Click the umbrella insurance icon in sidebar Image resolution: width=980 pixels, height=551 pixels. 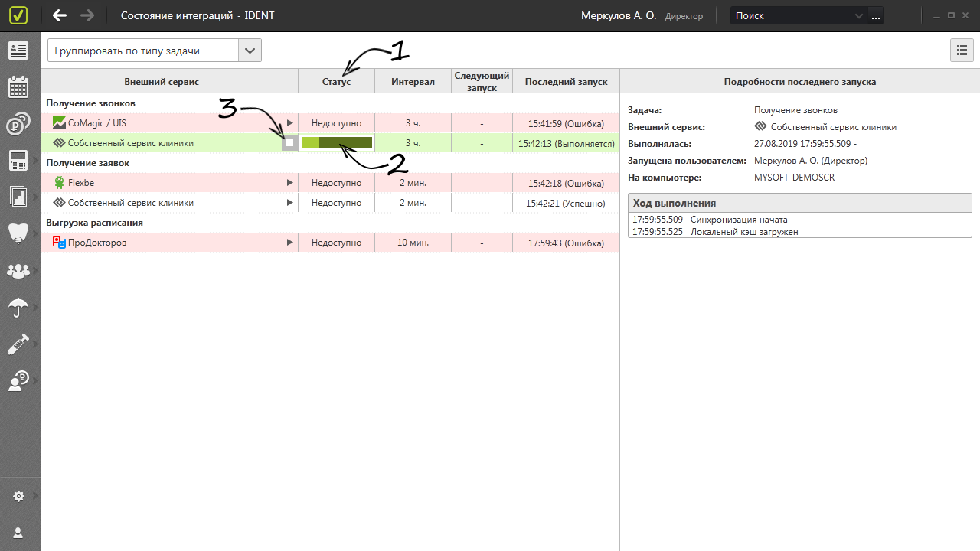click(x=18, y=308)
